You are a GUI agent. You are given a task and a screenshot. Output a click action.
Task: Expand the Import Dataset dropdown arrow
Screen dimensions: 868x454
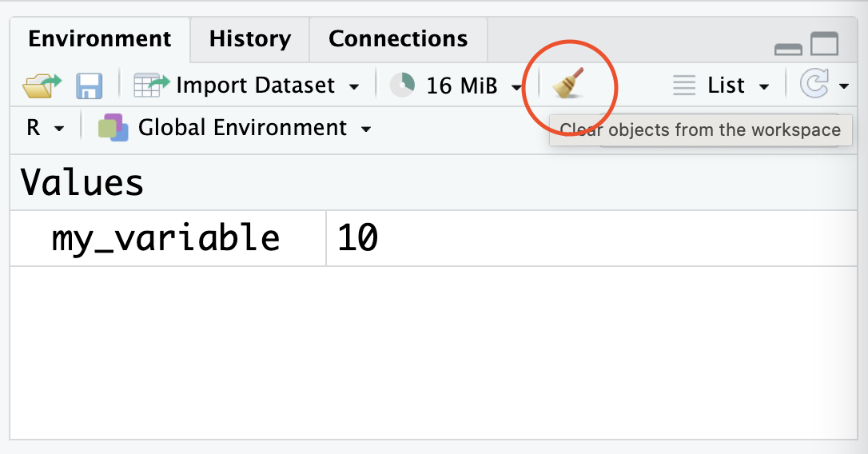click(354, 86)
